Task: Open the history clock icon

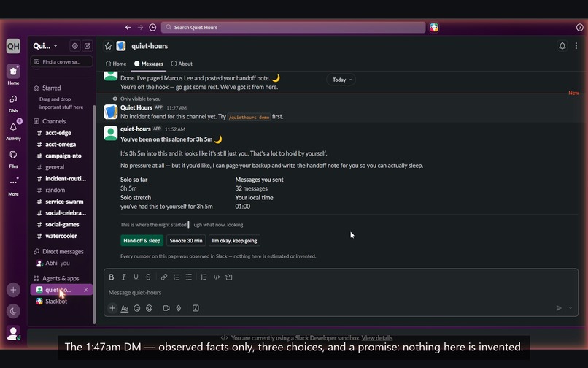Action: click(x=152, y=28)
